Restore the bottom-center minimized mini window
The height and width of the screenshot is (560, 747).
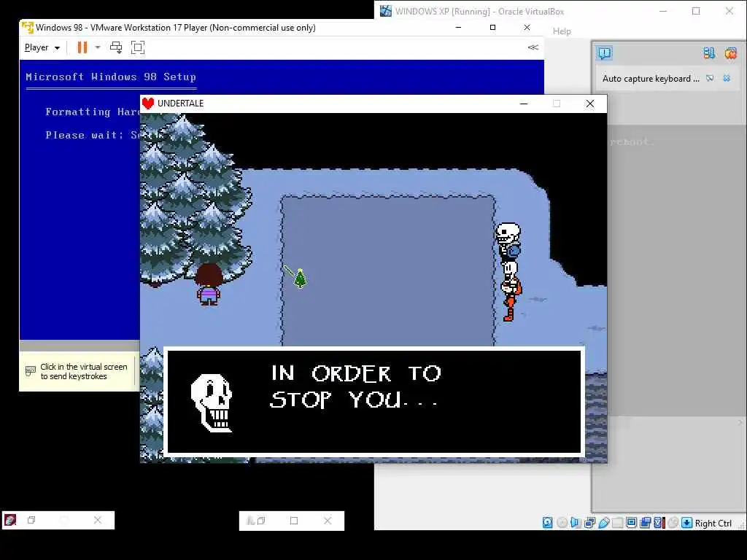tap(261, 521)
